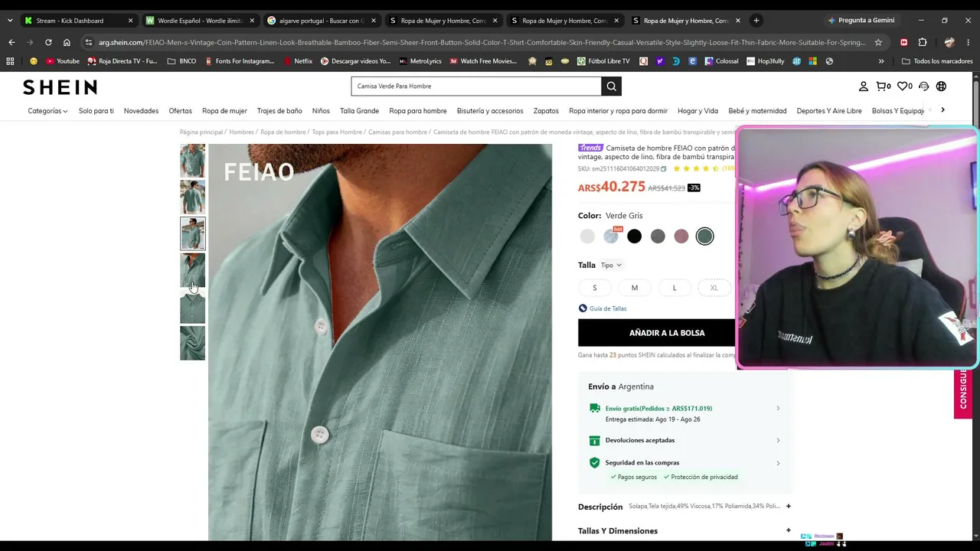The height and width of the screenshot is (551, 980).
Task: Choose the Verde Gris green swatch
Action: 704,236
